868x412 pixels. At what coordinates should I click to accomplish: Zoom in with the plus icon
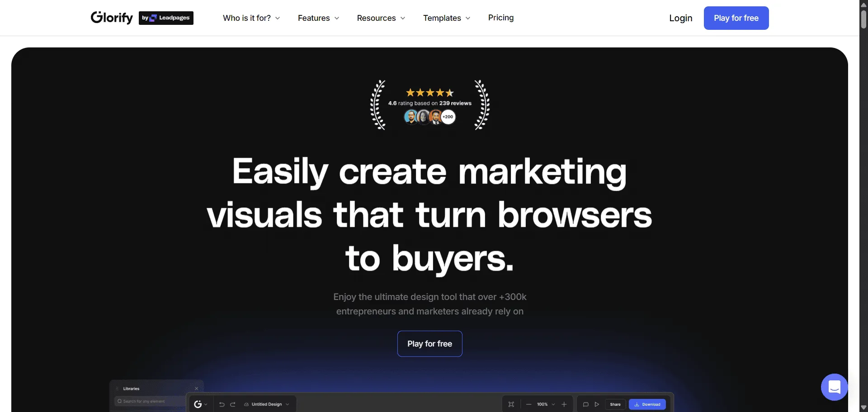pos(564,404)
